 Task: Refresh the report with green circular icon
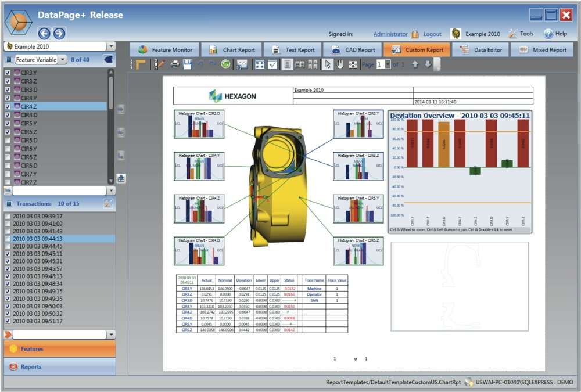[225, 64]
